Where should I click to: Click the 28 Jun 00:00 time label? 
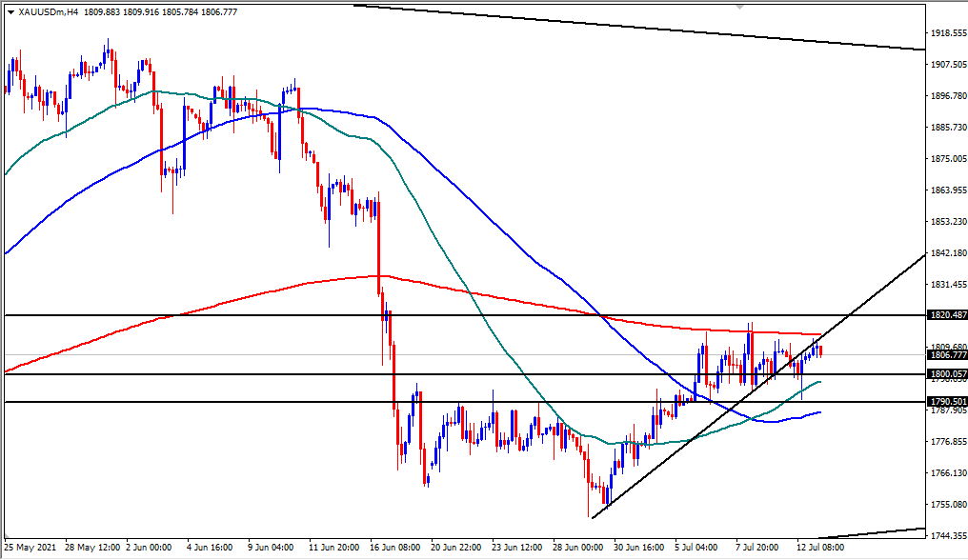pyautogui.click(x=577, y=547)
